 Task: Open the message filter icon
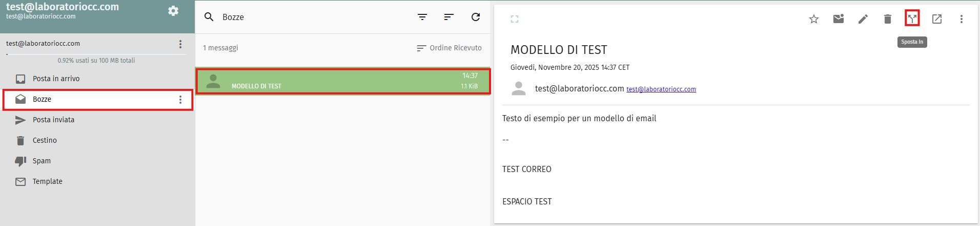422,17
